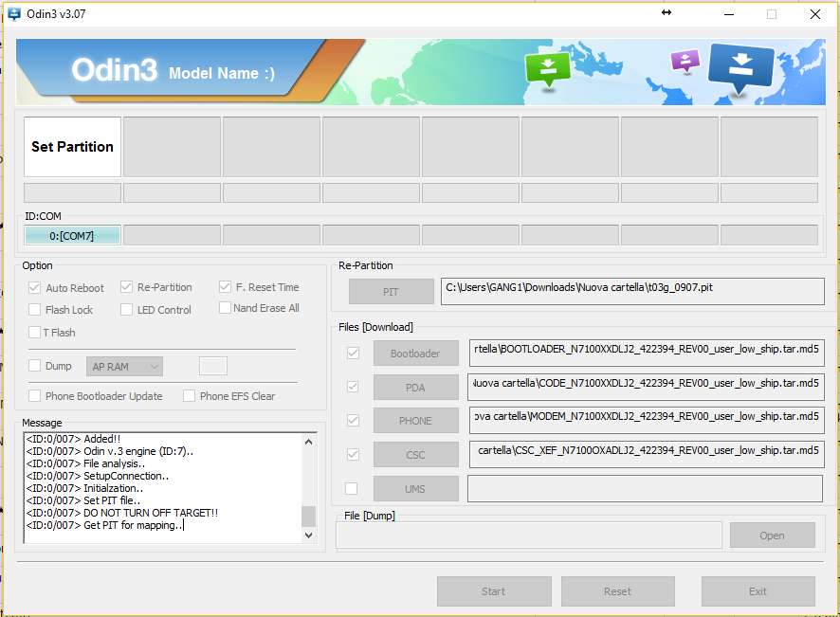Toggle the Re-Partition option checkbox
This screenshot has width=840, height=617.
126,287
